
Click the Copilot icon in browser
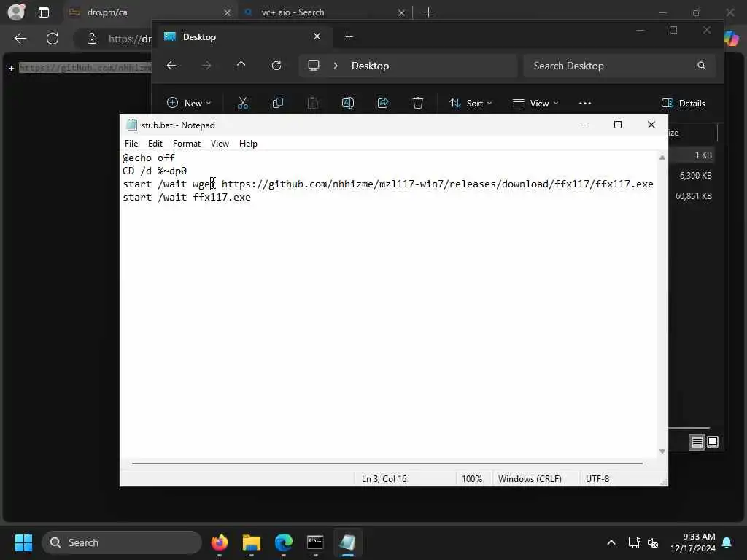pos(732,39)
